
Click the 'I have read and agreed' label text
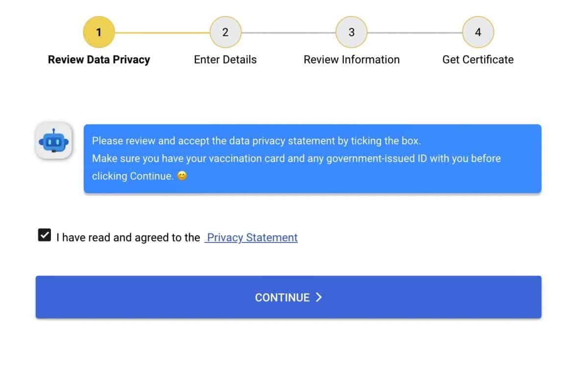tap(128, 238)
